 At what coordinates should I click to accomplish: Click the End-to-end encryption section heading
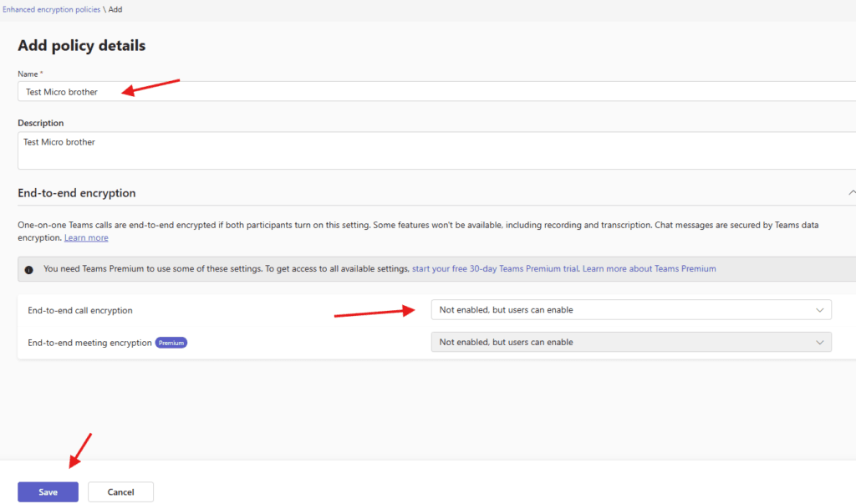[77, 193]
